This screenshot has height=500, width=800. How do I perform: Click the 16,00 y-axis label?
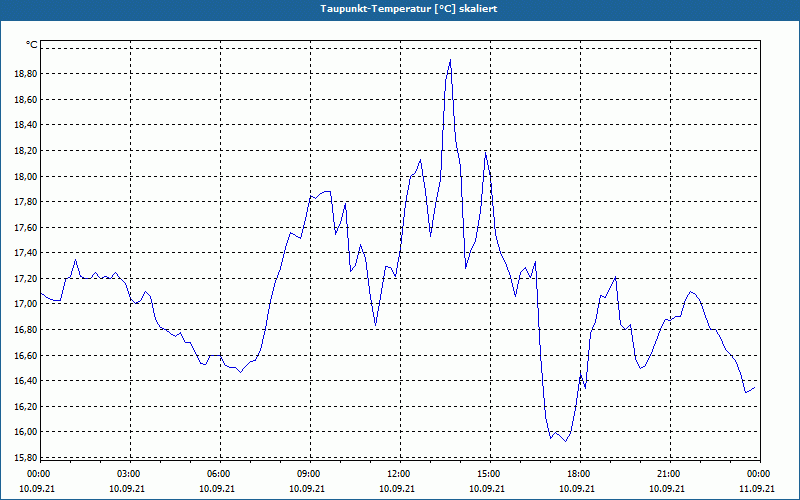(x=26, y=432)
